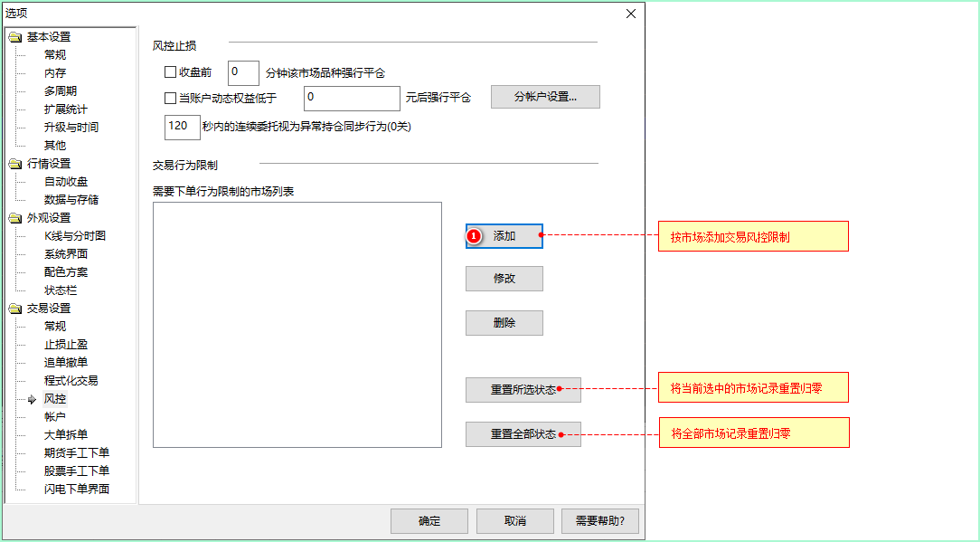Open 常规 under 交易设置
The width and height of the screenshot is (980, 542).
[x=55, y=326]
